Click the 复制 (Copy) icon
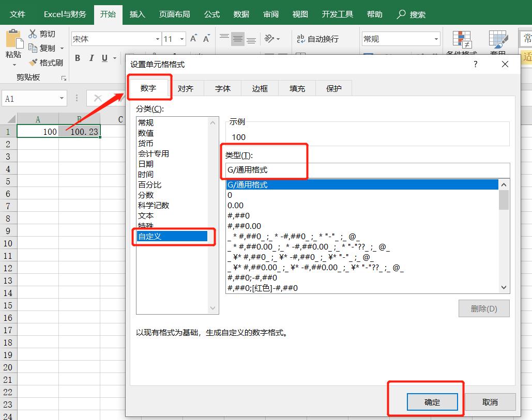This screenshot has height=420, width=532. pyautogui.click(x=32, y=48)
